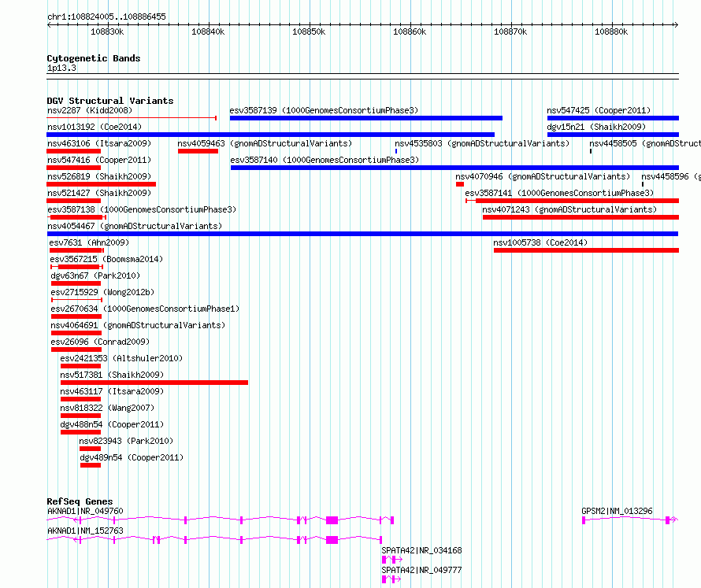This screenshot has width=701, height=588.
Task: Select the 1p13.3 cytogenetic band
Action: click(x=61, y=68)
